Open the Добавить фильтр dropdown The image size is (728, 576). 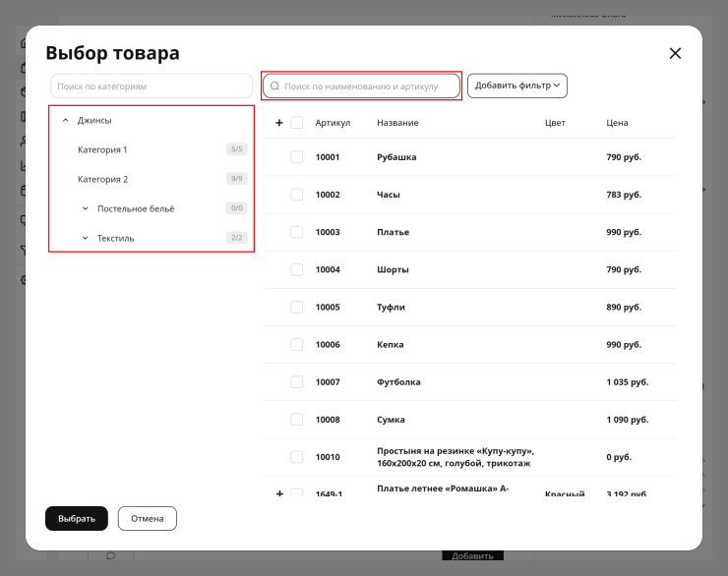click(x=517, y=86)
